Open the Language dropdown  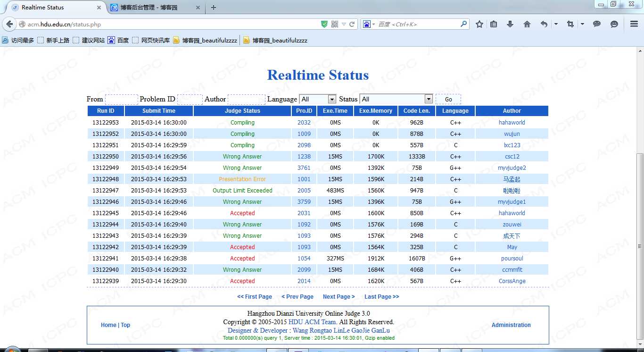(318, 99)
